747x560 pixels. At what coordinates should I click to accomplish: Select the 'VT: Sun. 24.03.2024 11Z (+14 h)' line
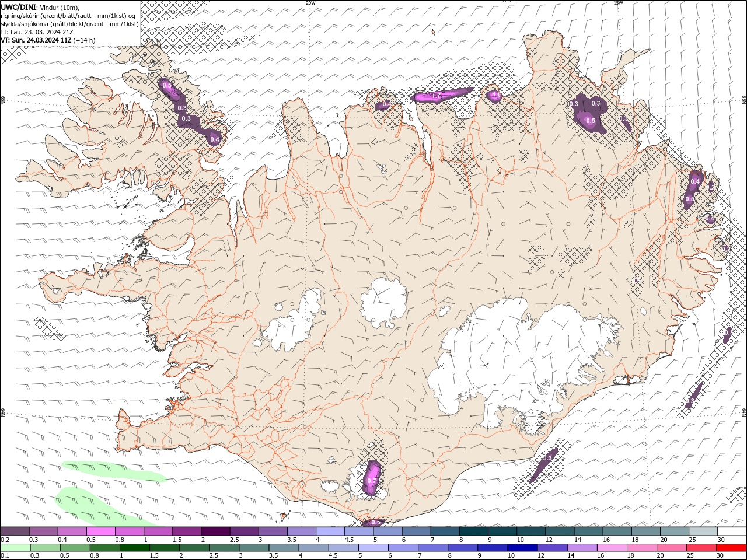[x=48, y=40]
